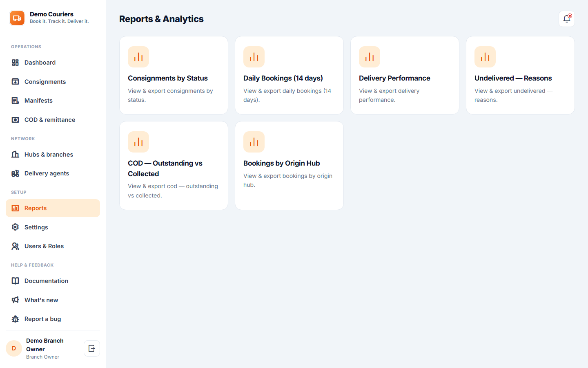The image size is (588, 368).
Task: Click the user avatar letter D
Action: tap(14, 348)
